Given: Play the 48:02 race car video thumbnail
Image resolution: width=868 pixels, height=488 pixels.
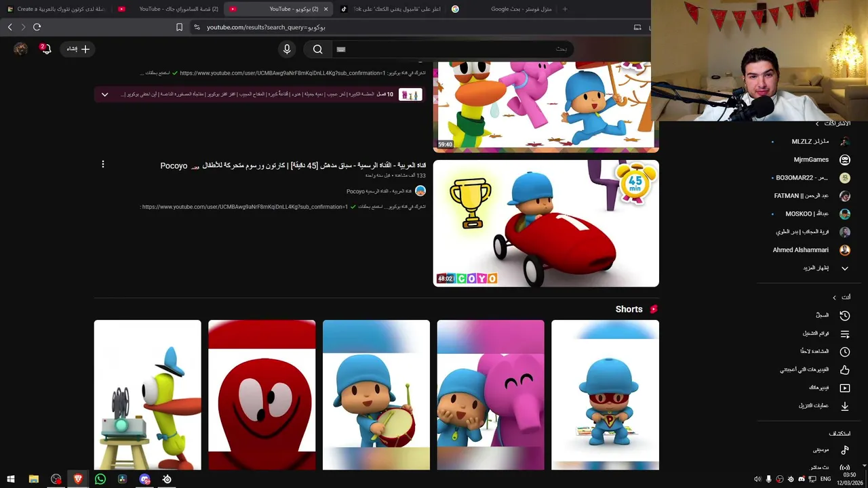Looking at the screenshot, I should pyautogui.click(x=546, y=223).
